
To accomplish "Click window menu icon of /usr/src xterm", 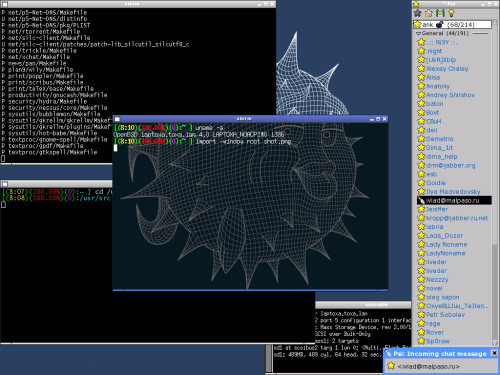I will (5, 184).
